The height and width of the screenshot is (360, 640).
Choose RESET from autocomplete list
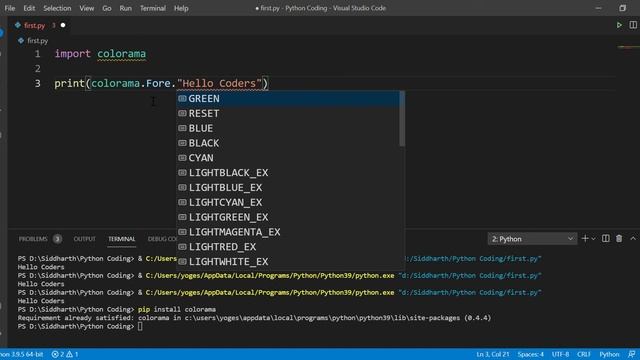288,113
